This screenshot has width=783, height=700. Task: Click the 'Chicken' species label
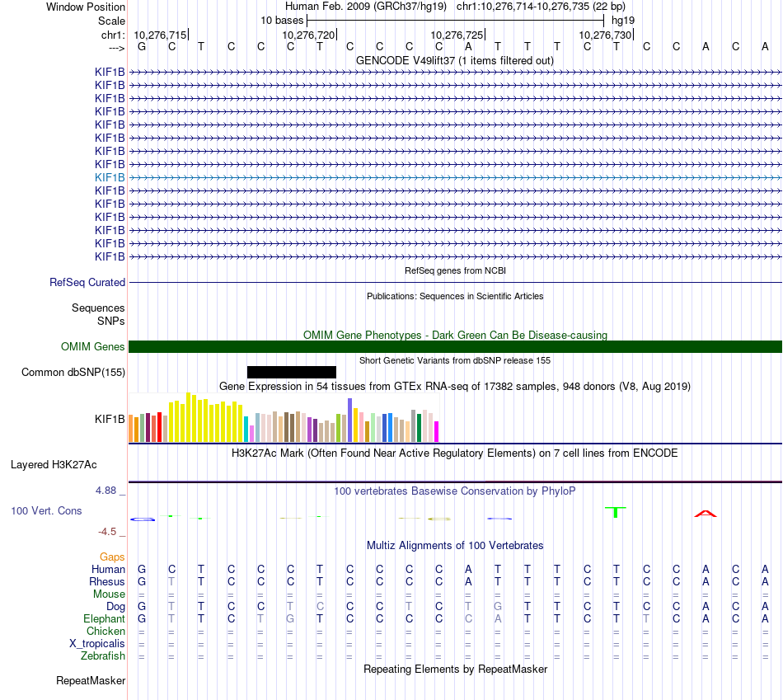(x=105, y=631)
